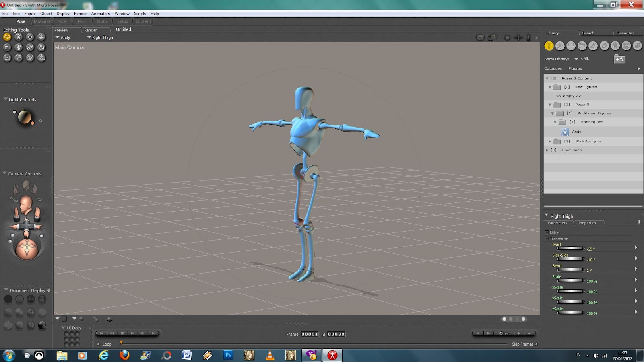Open the Hair library category

(x=582, y=46)
